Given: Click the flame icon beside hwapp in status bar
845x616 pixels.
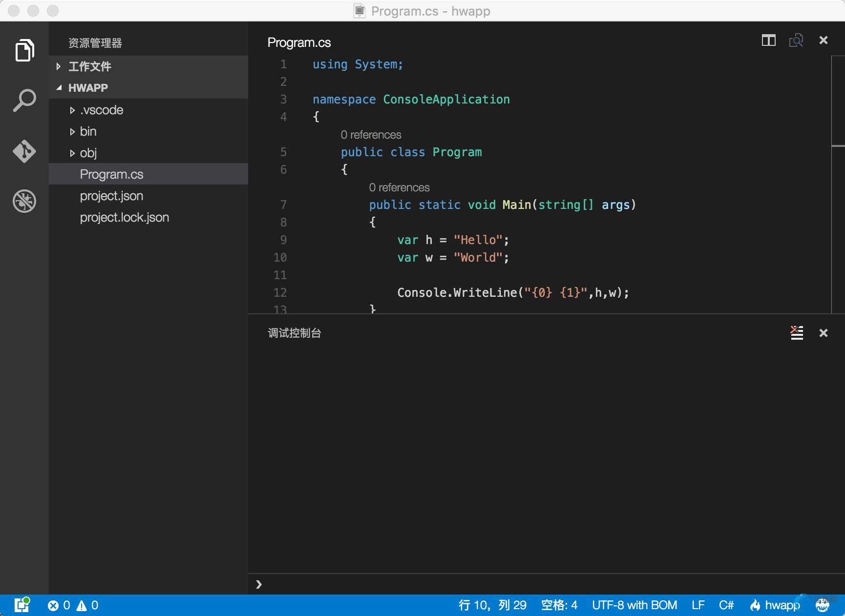Looking at the screenshot, I should [755, 605].
